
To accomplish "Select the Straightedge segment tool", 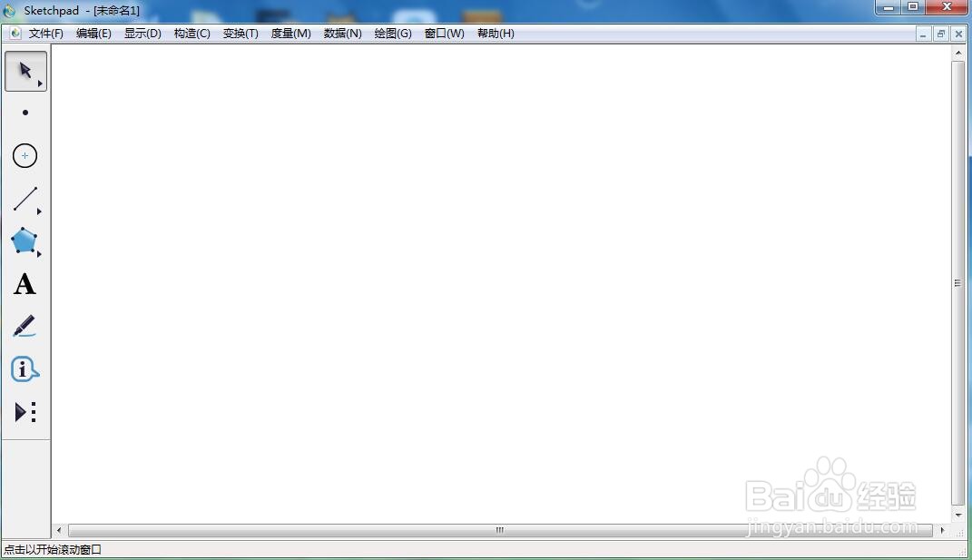I will [25, 199].
